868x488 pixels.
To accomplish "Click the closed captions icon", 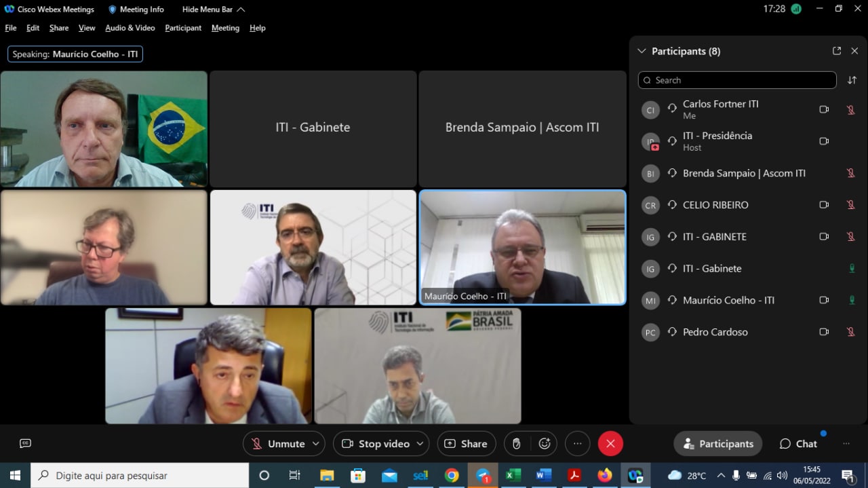I will tap(26, 443).
